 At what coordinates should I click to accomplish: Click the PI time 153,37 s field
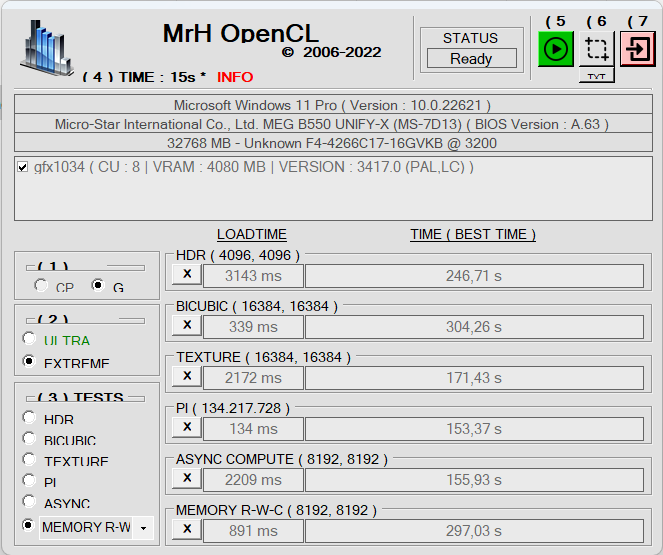pyautogui.click(x=474, y=429)
